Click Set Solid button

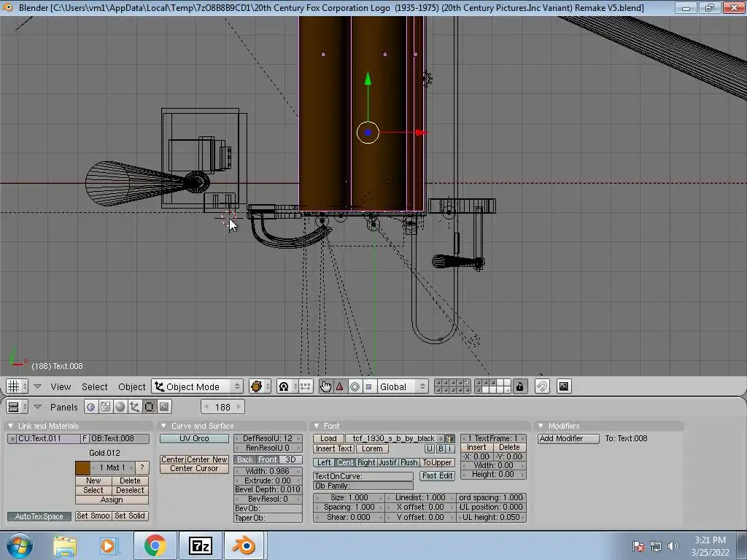coord(130,516)
